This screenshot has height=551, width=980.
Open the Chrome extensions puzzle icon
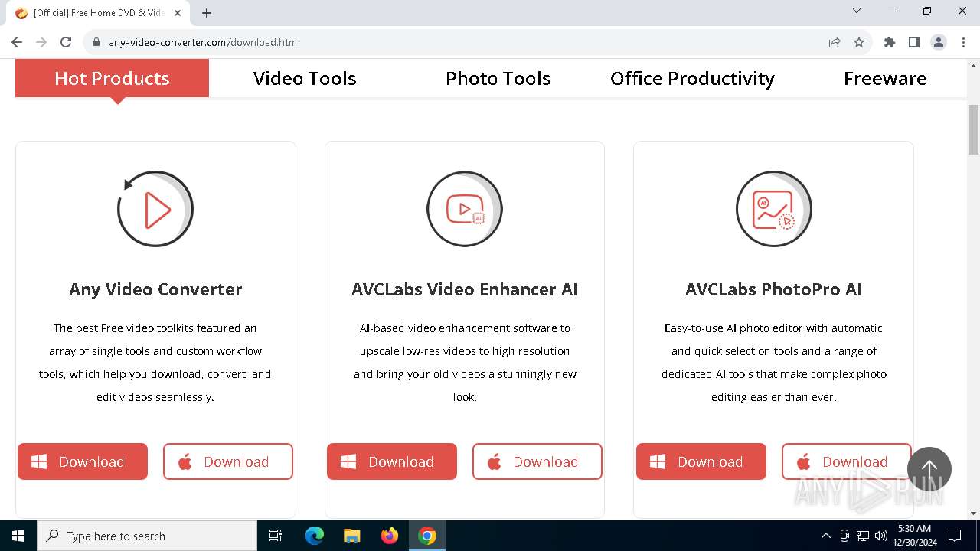pos(890,42)
